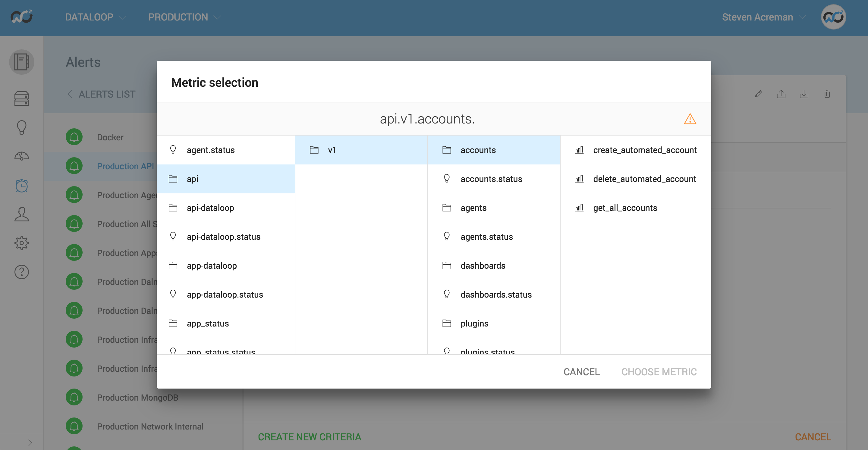
Task: Click the upload/export icon in alert toolbar
Action: click(x=781, y=94)
